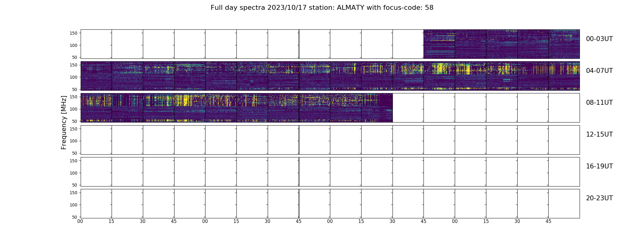Select the 100 frequency tick of the 16-19UT row

tap(74, 173)
